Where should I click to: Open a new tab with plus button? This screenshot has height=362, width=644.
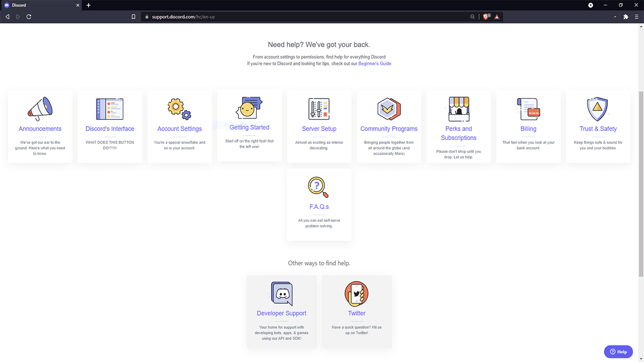[x=89, y=5]
